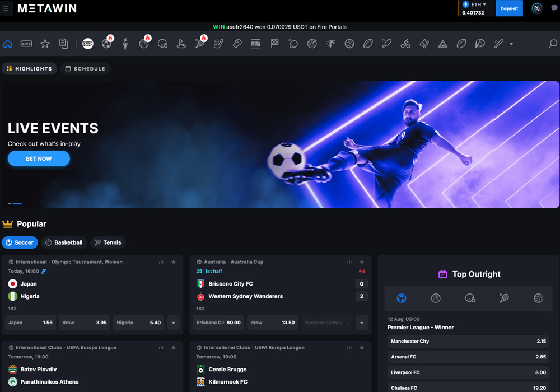The image size is (560, 392).
Task: Expand more odds for the Japan match
Action: point(174,323)
